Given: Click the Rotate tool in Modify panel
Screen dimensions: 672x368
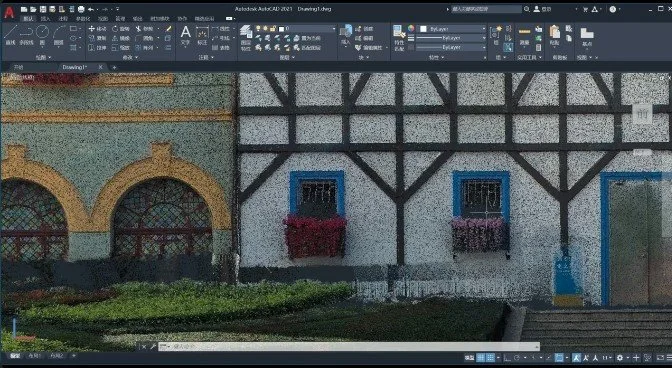Looking at the screenshot, I should (x=121, y=29).
